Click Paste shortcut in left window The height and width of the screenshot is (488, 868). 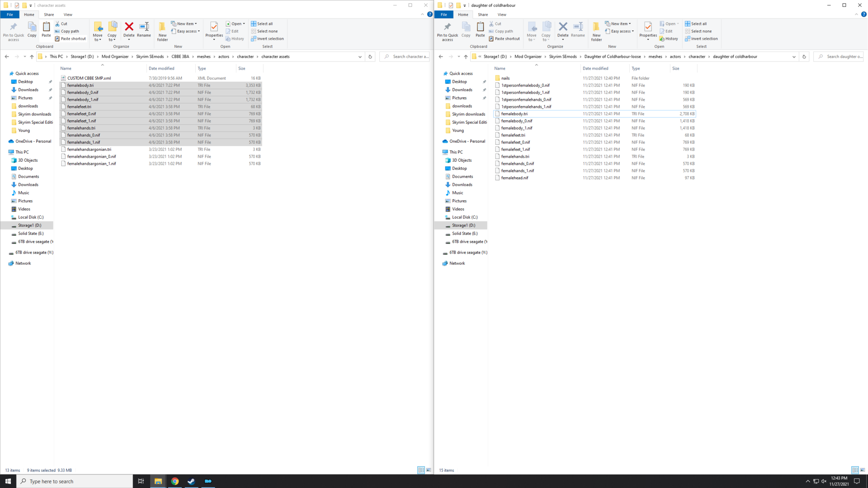coord(70,39)
